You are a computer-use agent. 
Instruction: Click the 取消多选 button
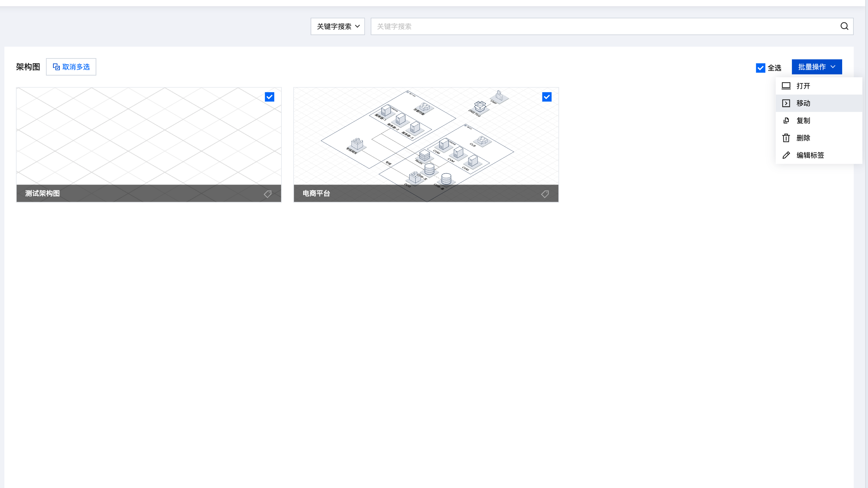tap(71, 67)
